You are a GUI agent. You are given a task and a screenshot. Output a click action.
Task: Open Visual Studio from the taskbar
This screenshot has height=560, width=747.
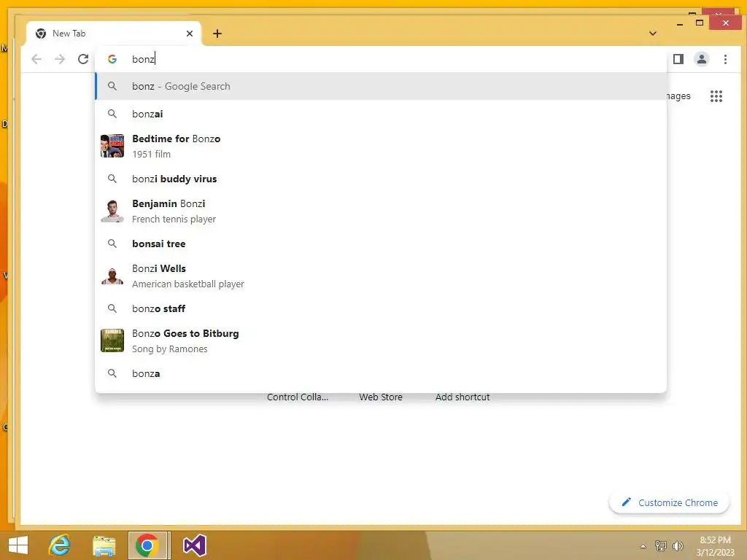[194, 545]
